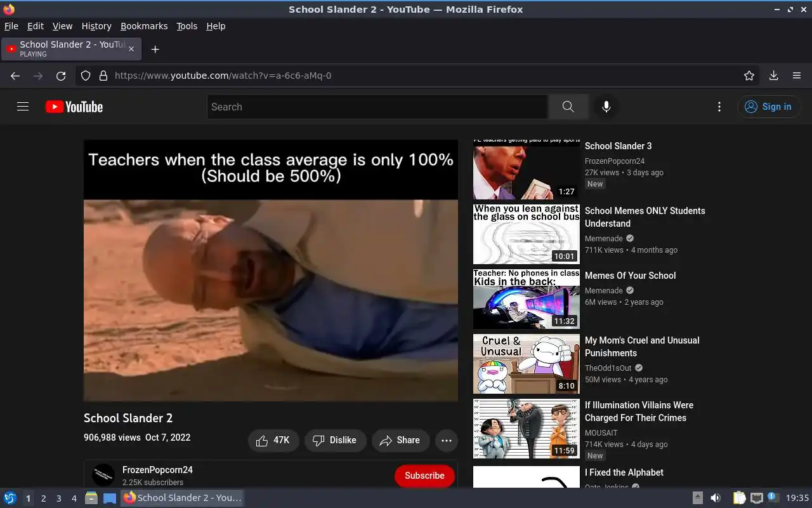Image resolution: width=812 pixels, height=508 pixels.
Task: Open notification tray icon with badge
Action: pyautogui.click(x=773, y=497)
